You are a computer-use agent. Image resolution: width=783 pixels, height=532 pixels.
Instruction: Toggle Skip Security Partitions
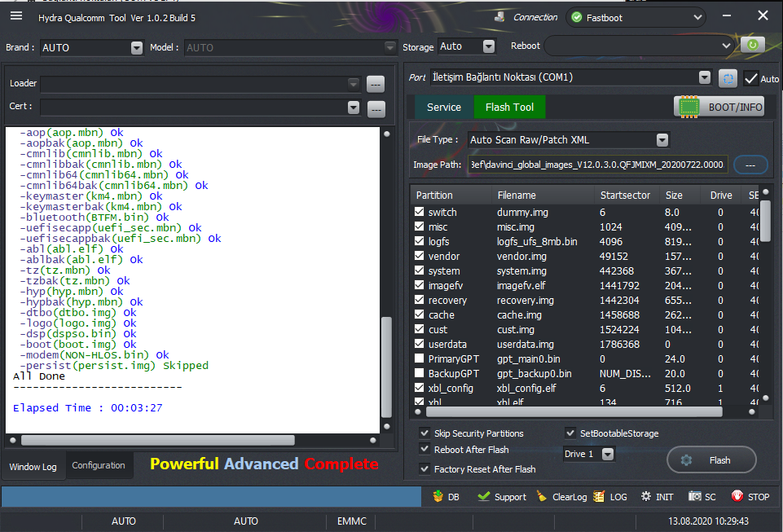(424, 433)
